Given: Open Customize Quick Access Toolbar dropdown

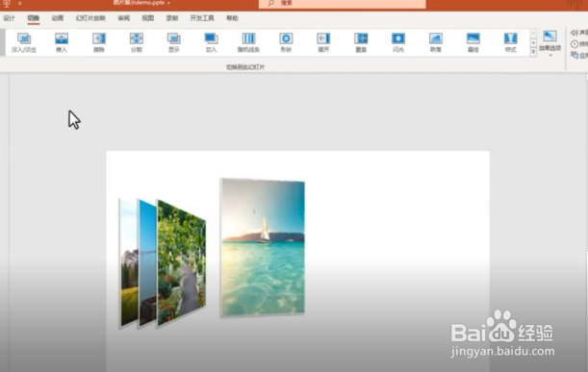Looking at the screenshot, I should (19, 4).
